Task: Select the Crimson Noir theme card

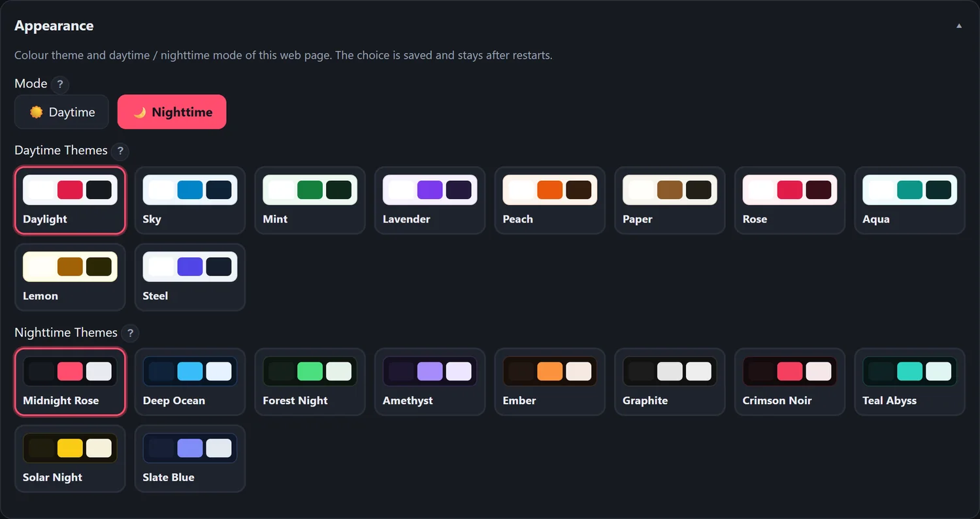Action: (x=790, y=382)
